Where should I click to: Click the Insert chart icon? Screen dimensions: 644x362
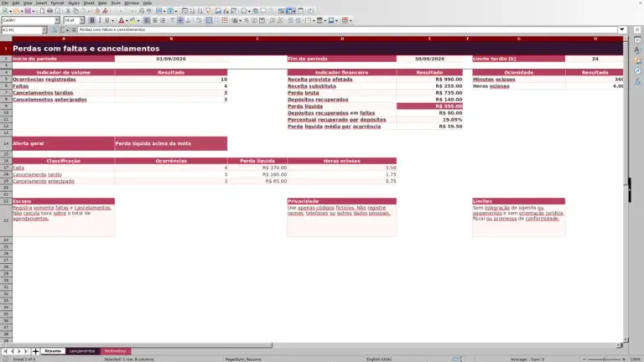point(226,11)
